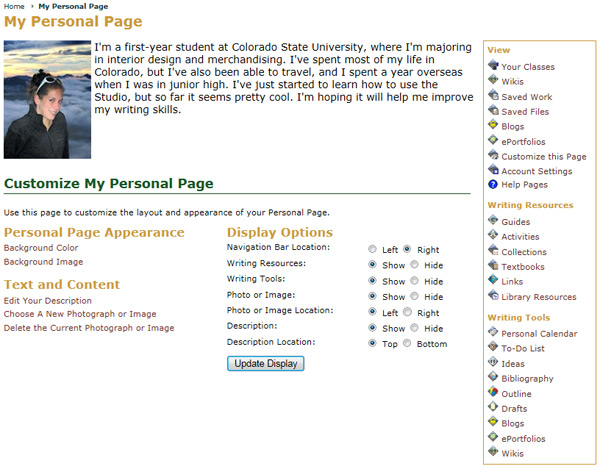Open the Outline text link

[516, 394]
